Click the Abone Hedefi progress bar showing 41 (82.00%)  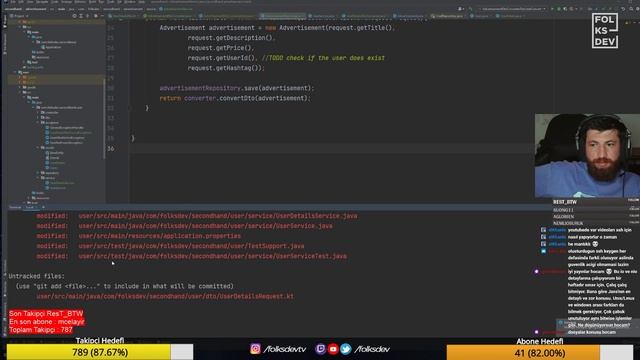(540, 353)
